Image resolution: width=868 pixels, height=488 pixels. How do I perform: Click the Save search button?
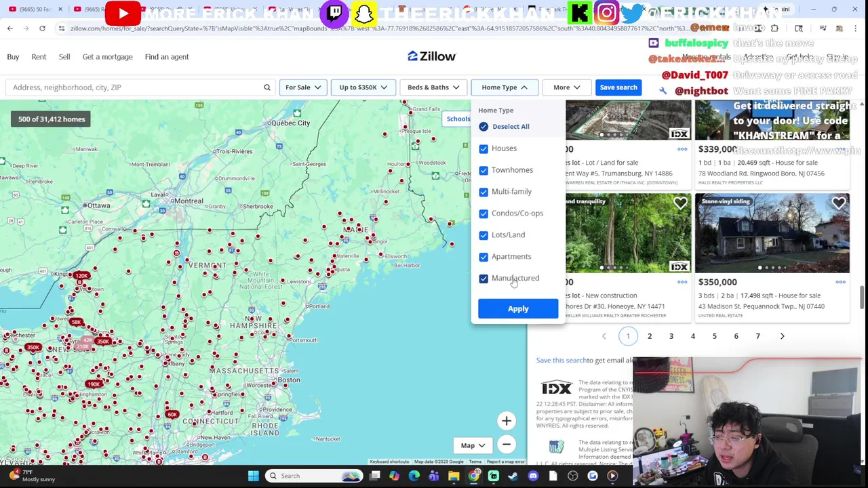click(618, 87)
